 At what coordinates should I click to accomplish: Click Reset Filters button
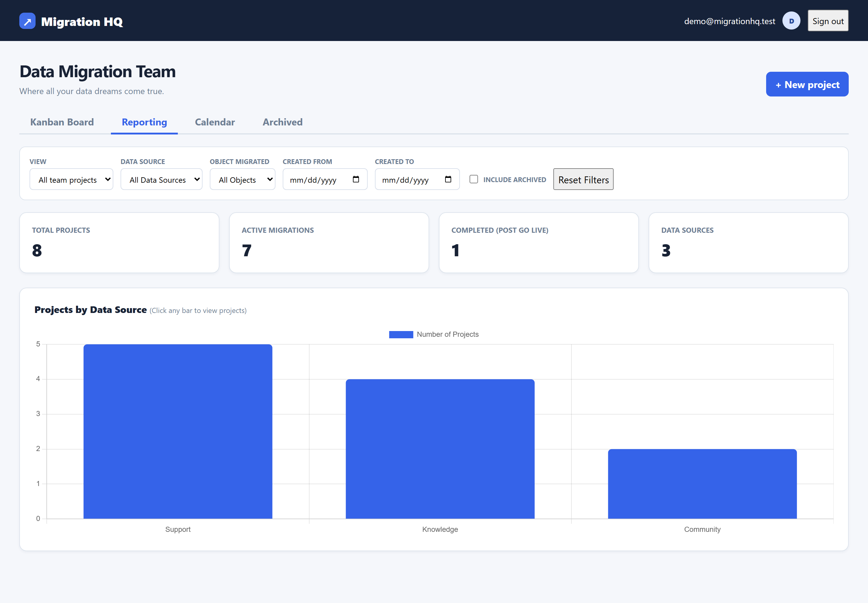click(583, 179)
